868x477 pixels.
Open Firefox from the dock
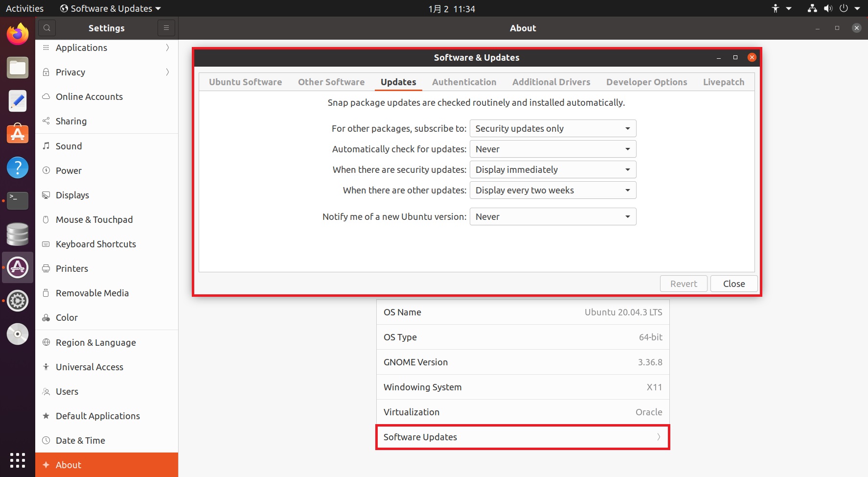click(x=18, y=34)
